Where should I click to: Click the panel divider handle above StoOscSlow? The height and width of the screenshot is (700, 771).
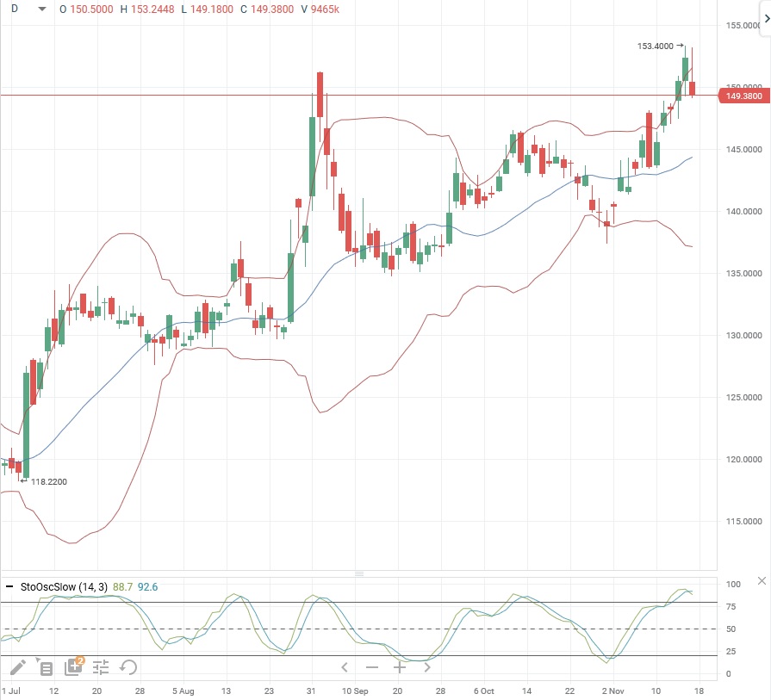coord(359,573)
